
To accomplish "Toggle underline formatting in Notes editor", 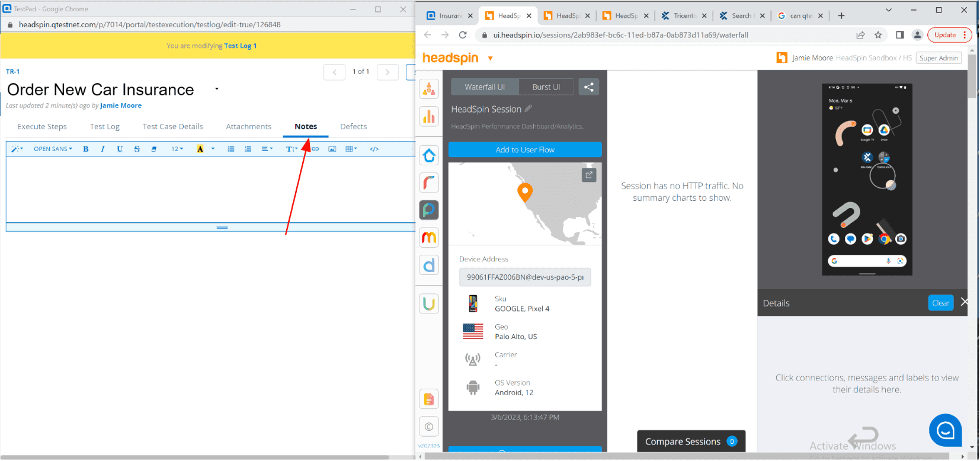I will (x=120, y=149).
